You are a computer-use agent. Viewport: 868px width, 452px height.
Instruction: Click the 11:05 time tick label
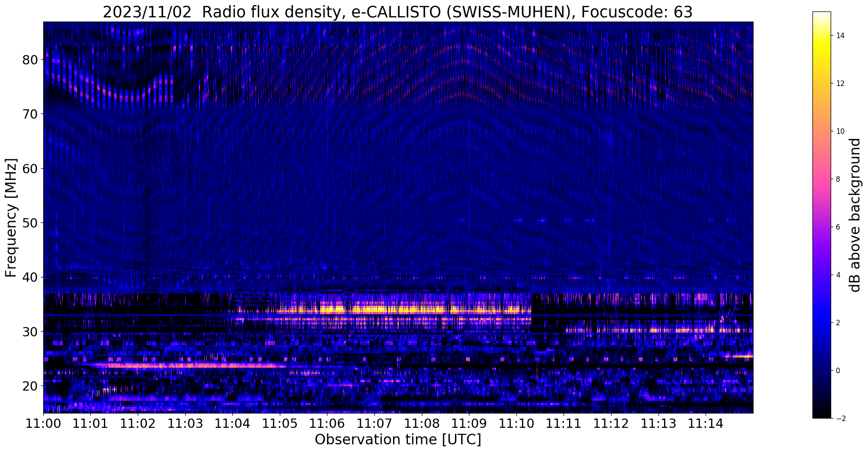click(x=280, y=423)
